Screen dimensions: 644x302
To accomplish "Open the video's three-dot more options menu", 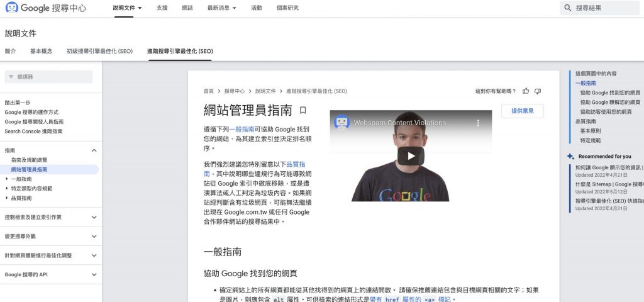I will pos(478,123).
